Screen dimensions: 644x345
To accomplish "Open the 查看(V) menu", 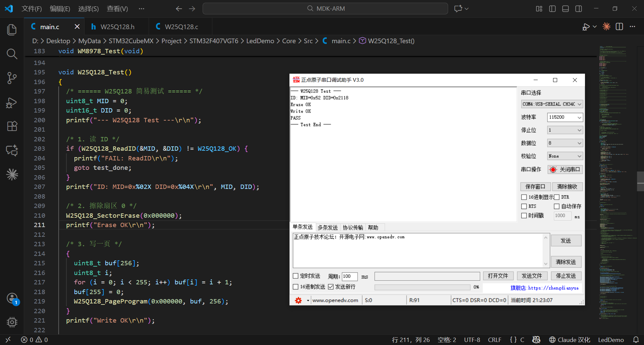I will 117,9.
